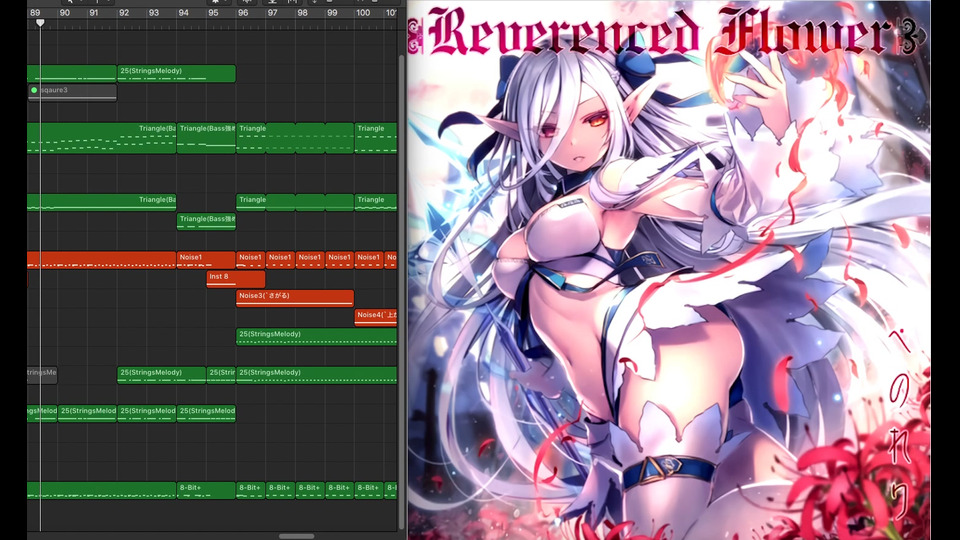Click the playhead marker in the ruler
960x540 pixels.
point(40,23)
